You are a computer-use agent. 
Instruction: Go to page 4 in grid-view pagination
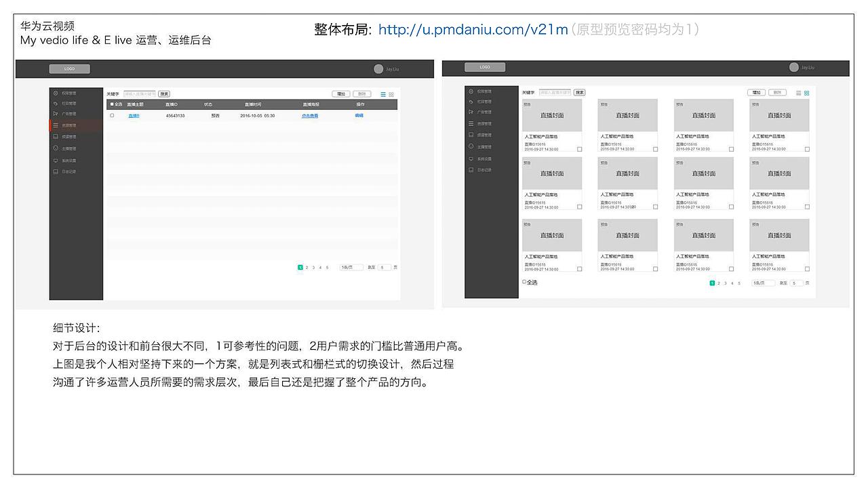point(732,283)
